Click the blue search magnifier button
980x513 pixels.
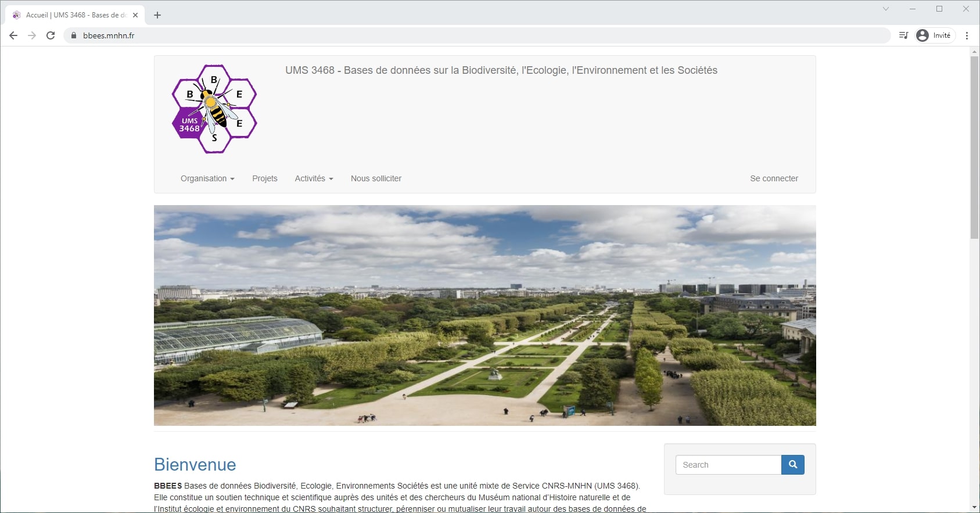pyautogui.click(x=793, y=465)
